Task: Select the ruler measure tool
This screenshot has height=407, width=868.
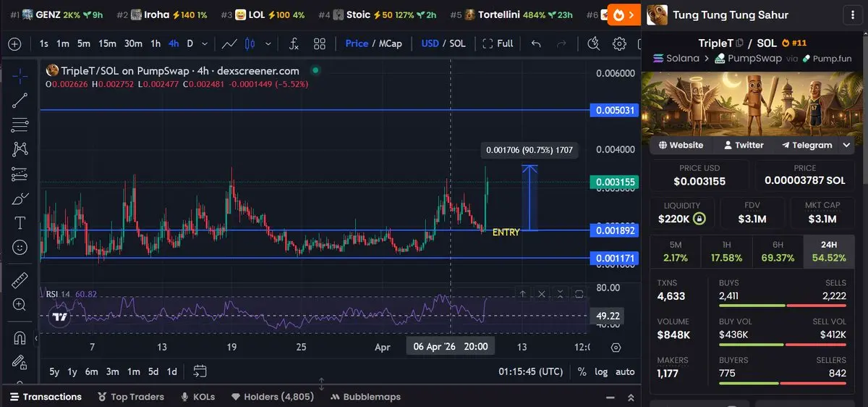Action: pos(20,280)
